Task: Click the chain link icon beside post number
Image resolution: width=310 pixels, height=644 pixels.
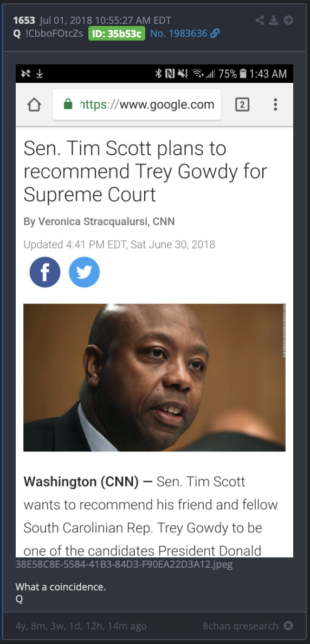Action: click(x=215, y=34)
